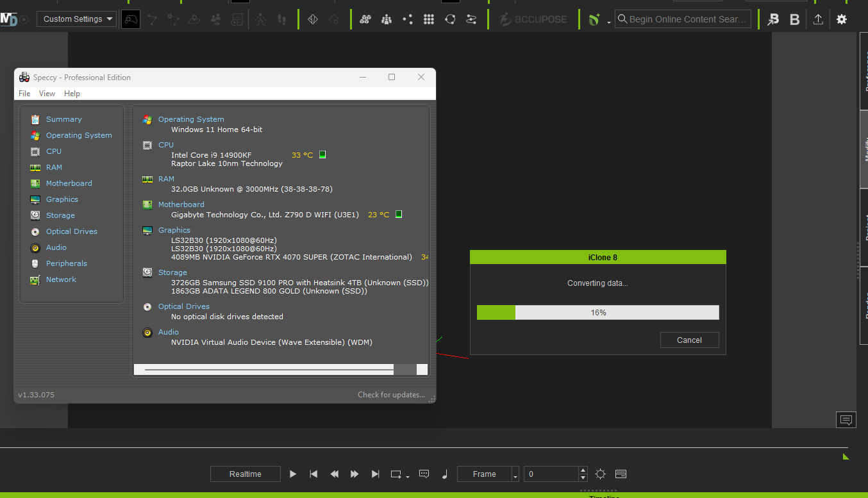Open the View menu in Speccy

coord(47,94)
